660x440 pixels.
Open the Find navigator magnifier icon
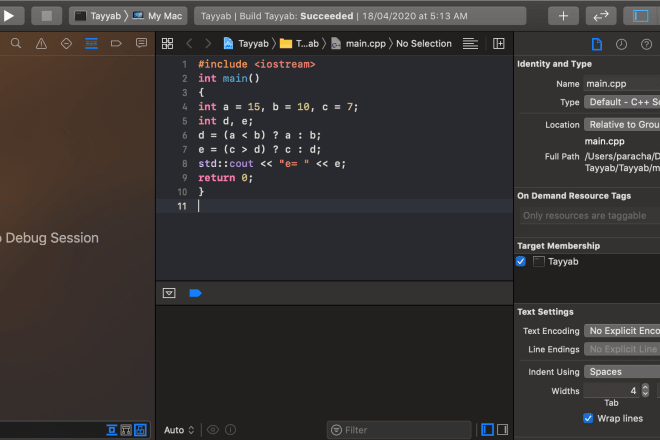pyautogui.click(x=16, y=43)
